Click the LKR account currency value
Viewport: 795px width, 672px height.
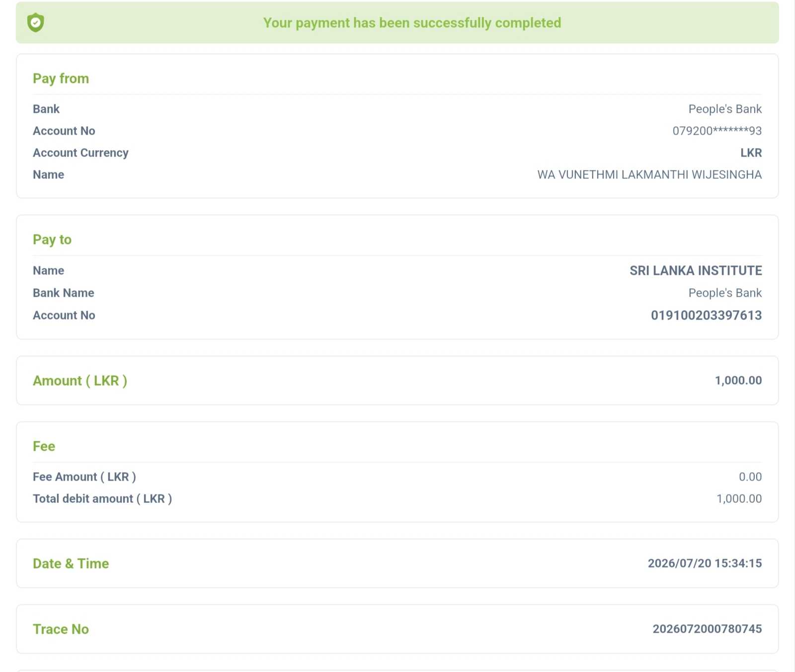[751, 153]
